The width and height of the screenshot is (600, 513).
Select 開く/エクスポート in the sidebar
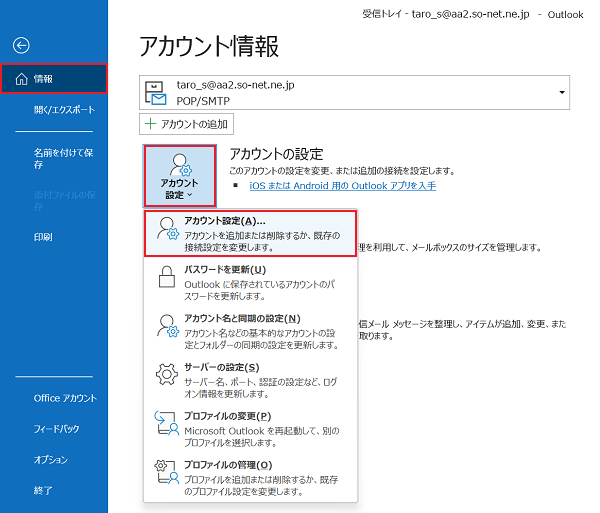[64, 109]
